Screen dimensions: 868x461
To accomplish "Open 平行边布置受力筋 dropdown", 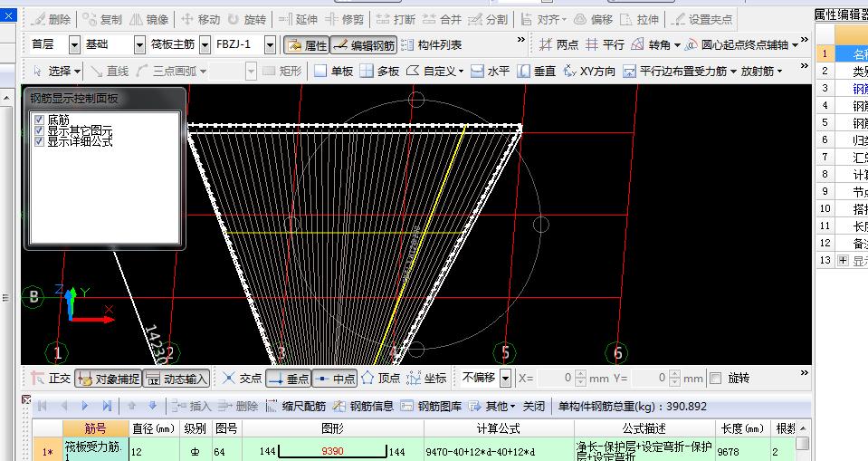I will coord(680,71).
